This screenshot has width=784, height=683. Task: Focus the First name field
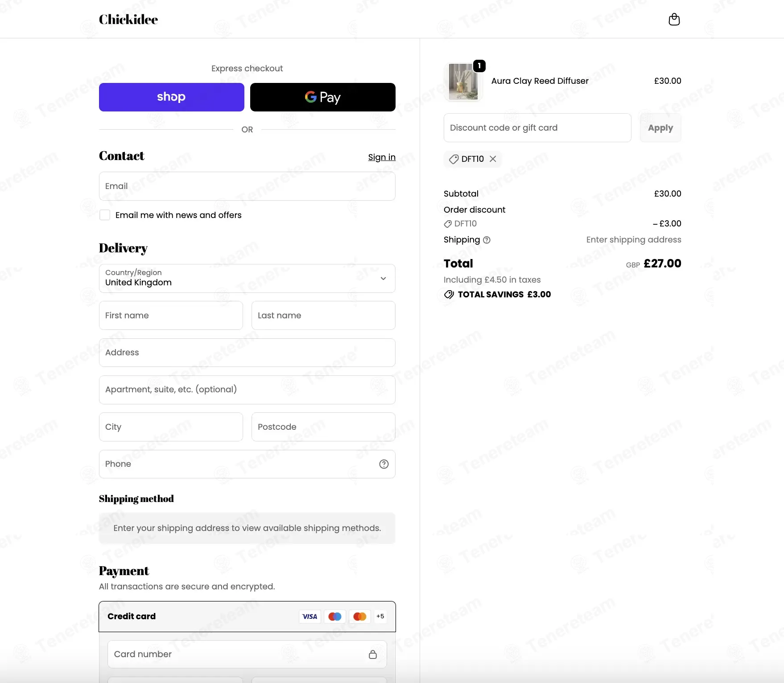pyautogui.click(x=171, y=316)
